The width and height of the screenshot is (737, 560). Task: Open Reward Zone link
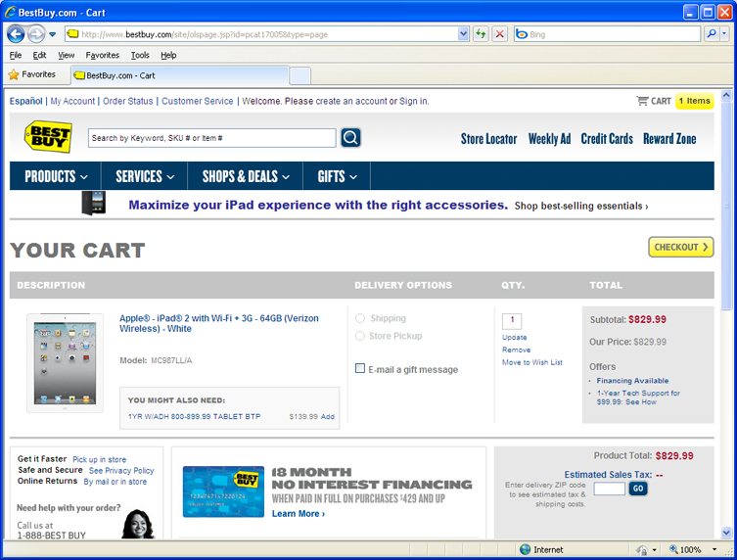point(669,139)
